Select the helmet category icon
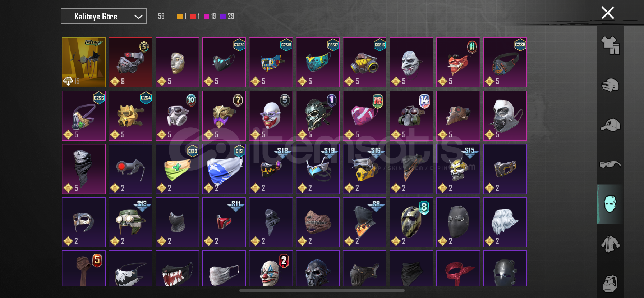This screenshot has height=298, width=644. 610,85
